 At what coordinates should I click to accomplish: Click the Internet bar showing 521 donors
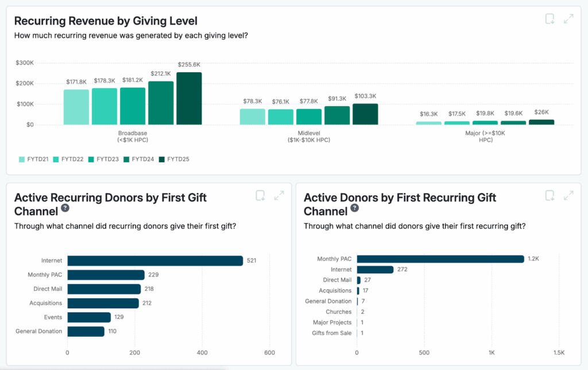[155, 260]
